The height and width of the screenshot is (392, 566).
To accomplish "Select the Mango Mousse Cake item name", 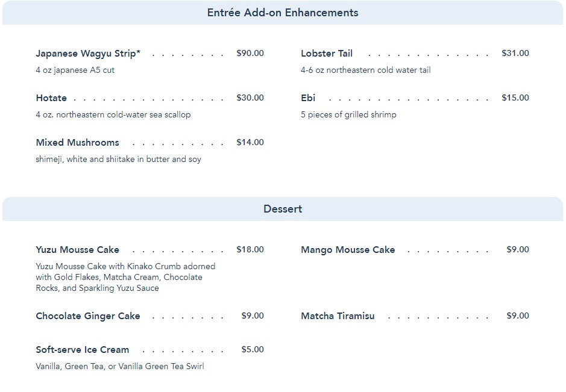I will coord(348,250).
